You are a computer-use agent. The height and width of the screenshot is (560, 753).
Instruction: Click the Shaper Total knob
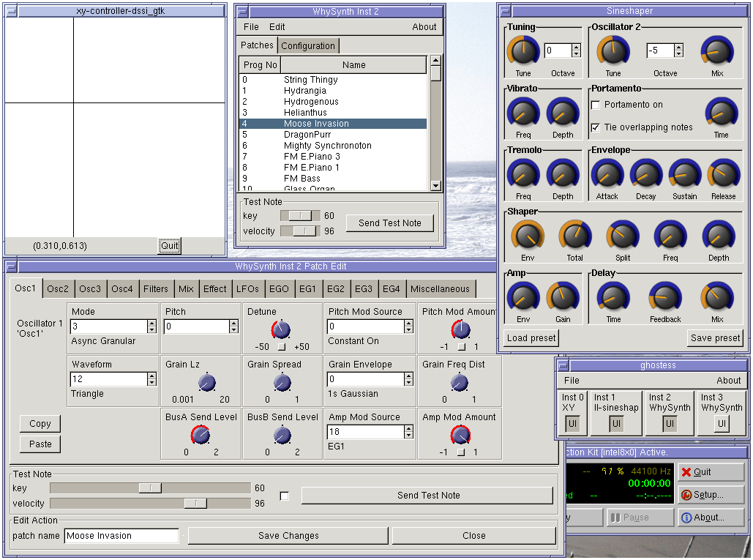(x=575, y=235)
